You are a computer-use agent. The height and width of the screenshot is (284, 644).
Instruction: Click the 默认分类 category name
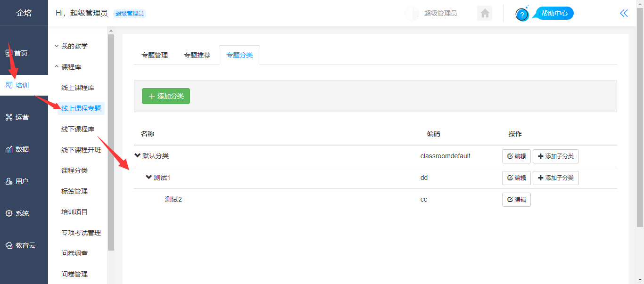(156, 156)
